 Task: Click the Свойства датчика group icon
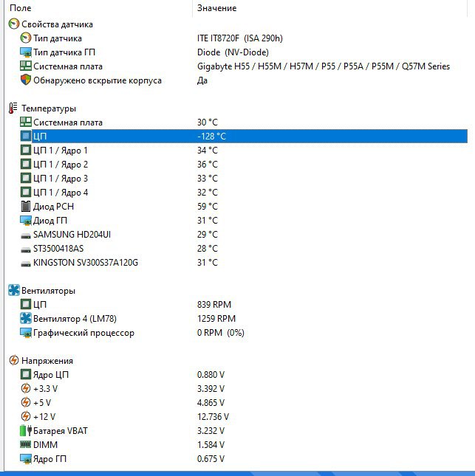(14, 24)
